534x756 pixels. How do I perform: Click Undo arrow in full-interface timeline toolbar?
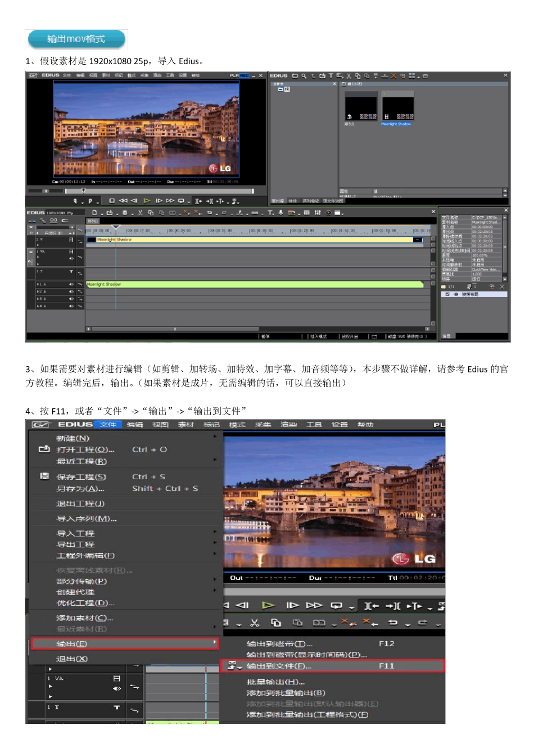(x=209, y=213)
